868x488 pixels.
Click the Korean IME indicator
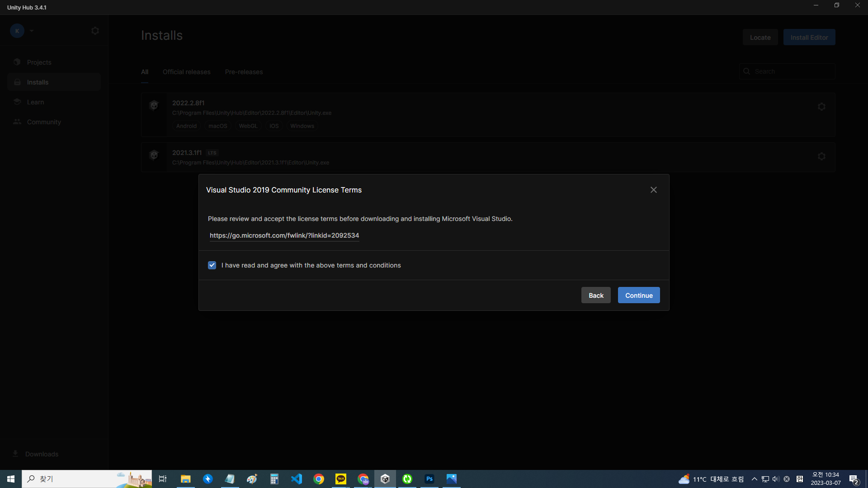pyautogui.click(x=800, y=479)
